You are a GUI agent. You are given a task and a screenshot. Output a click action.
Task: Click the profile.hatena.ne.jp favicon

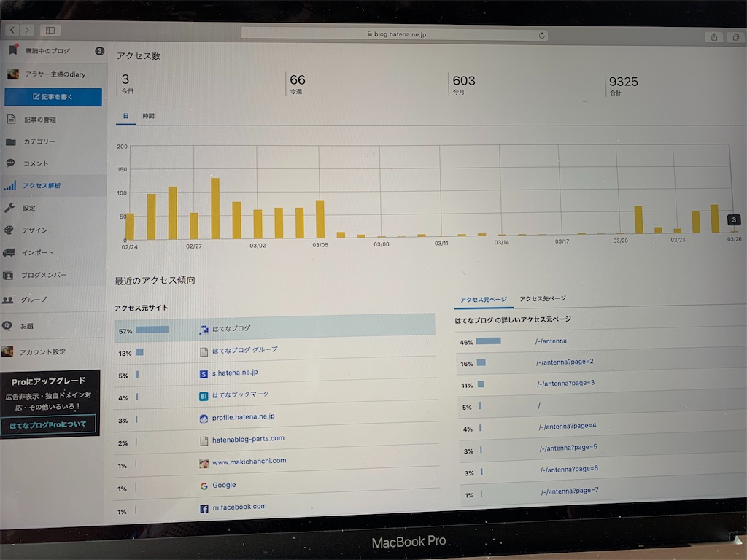coord(204,419)
